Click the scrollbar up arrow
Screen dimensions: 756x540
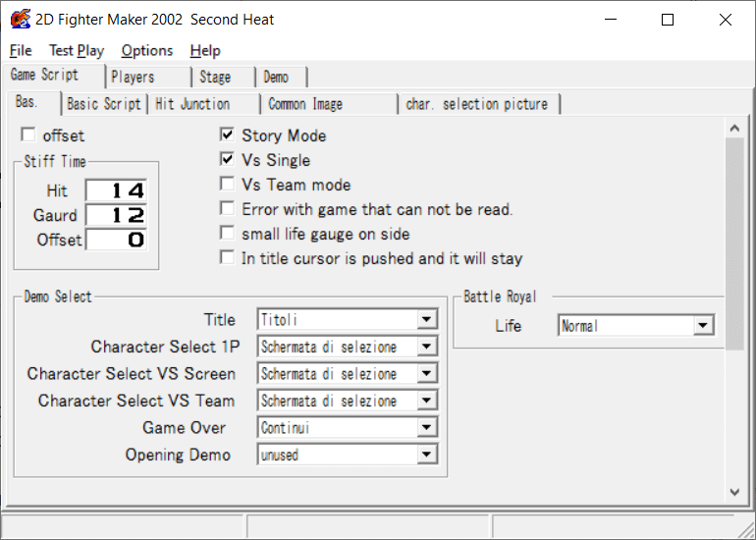(x=734, y=128)
